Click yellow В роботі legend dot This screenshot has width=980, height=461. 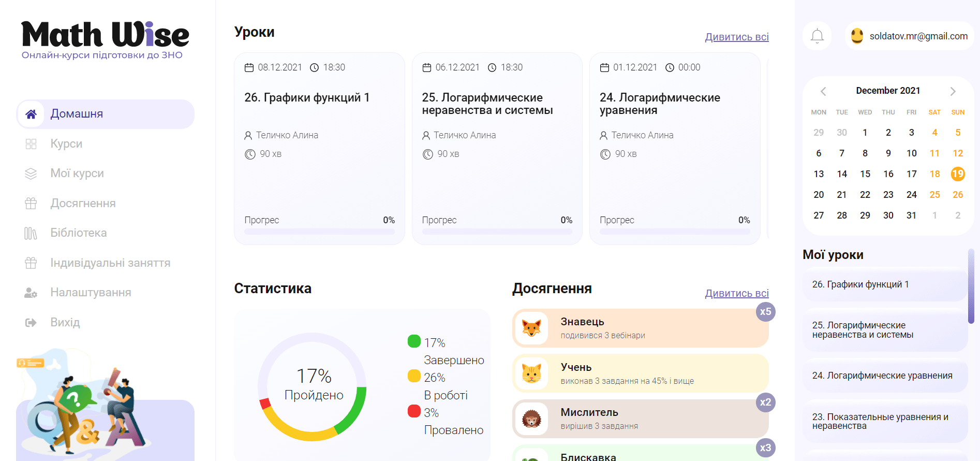click(414, 376)
